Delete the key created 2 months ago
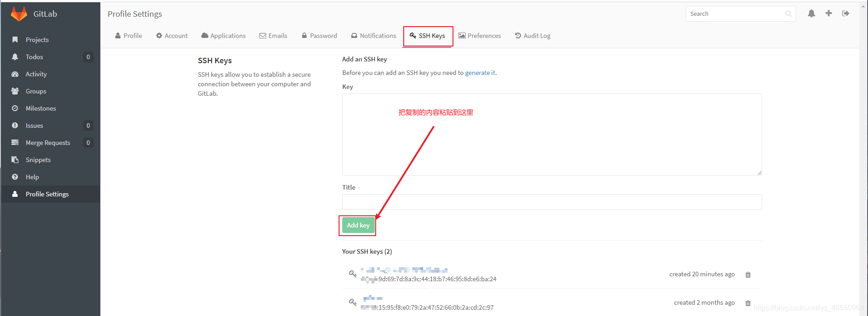The height and width of the screenshot is (316, 868). tap(748, 303)
